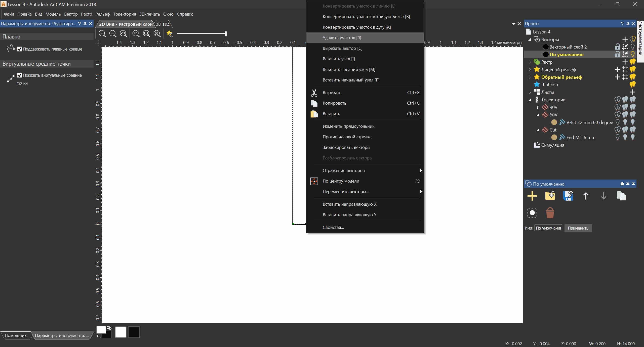Click the duplicate layer pages icon
This screenshot has width=644, height=347.
point(621,196)
